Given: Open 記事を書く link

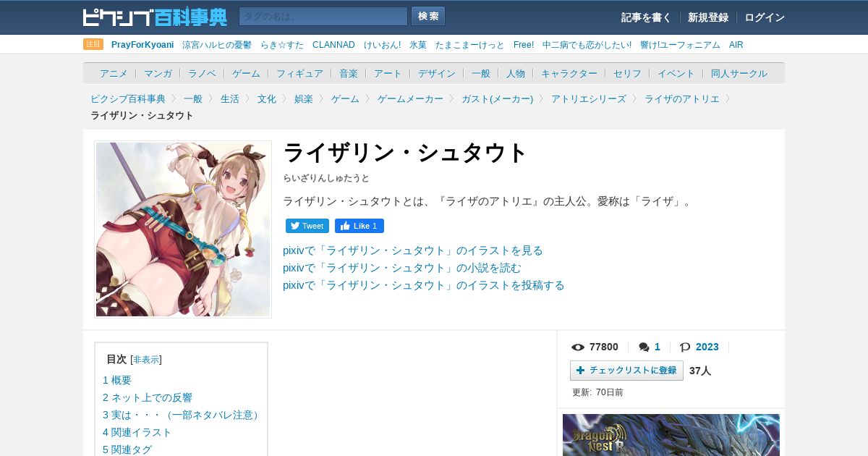Looking at the screenshot, I should point(646,17).
